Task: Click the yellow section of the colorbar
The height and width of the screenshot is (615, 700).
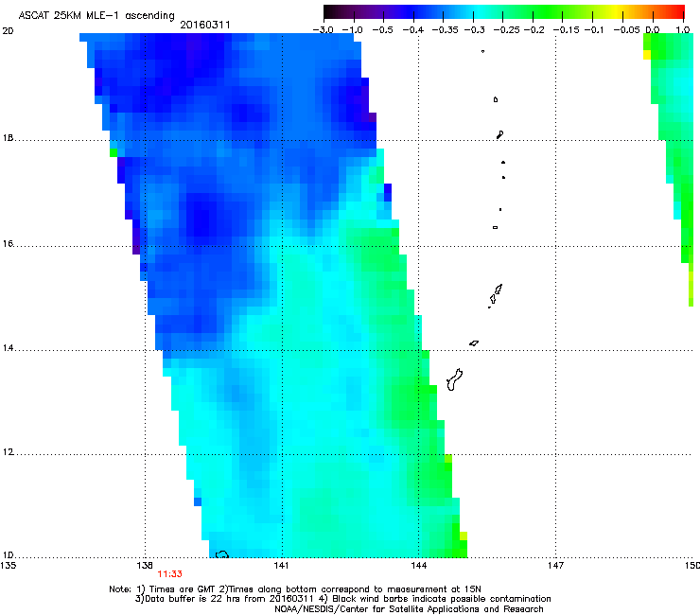Action: point(617,12)
